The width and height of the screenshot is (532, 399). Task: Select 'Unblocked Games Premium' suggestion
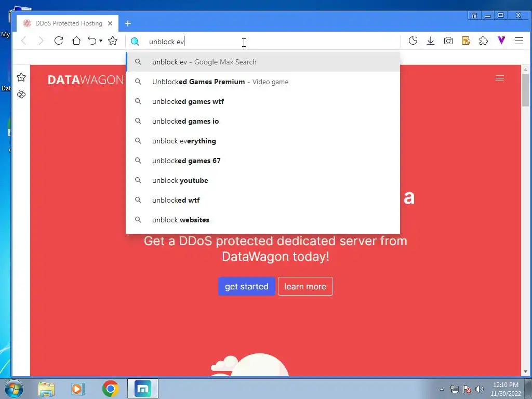(263, 82)
